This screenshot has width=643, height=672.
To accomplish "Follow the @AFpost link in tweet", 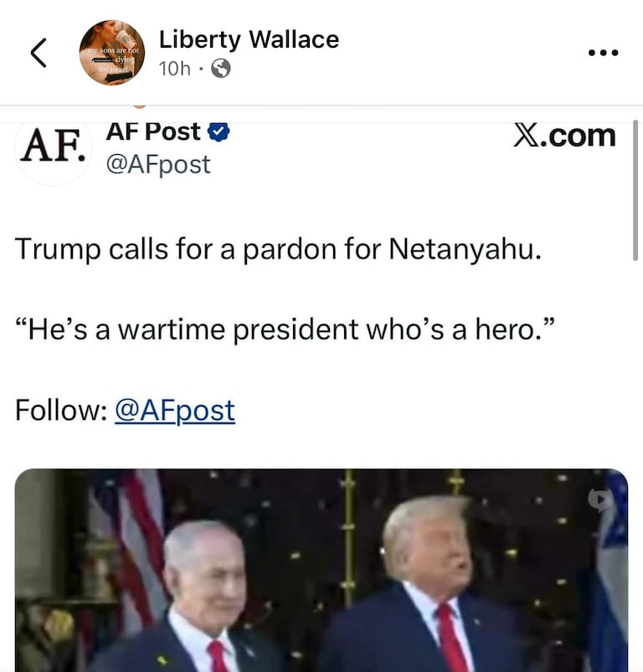I will tap(175, 411).
